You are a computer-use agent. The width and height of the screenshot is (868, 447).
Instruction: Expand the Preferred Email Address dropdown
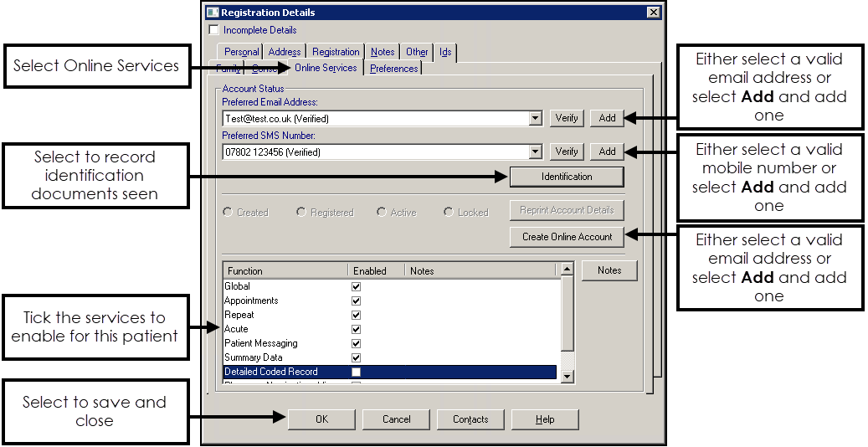click(x=536, y=119)
